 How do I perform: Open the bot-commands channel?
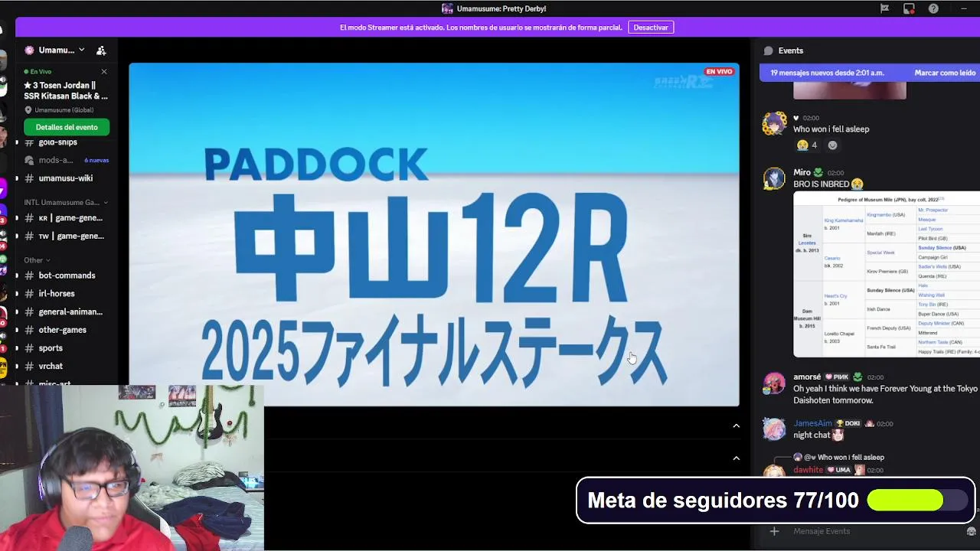tap(66, 275)
